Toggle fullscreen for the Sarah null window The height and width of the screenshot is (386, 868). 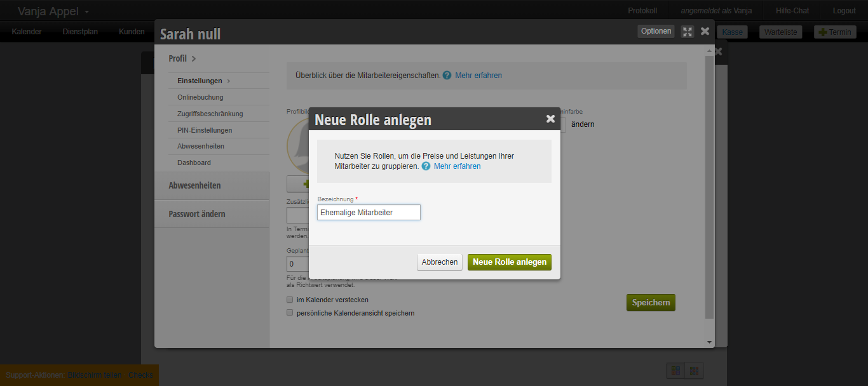687,31
